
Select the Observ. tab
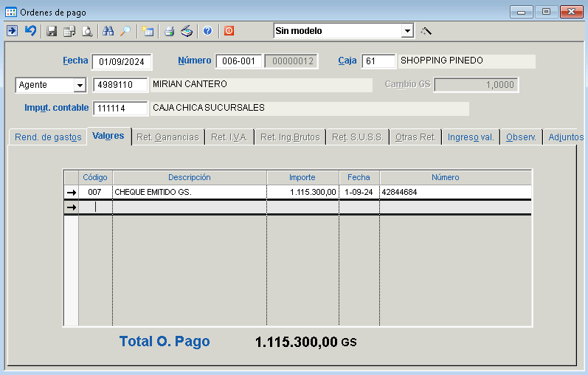pos(521,137)
